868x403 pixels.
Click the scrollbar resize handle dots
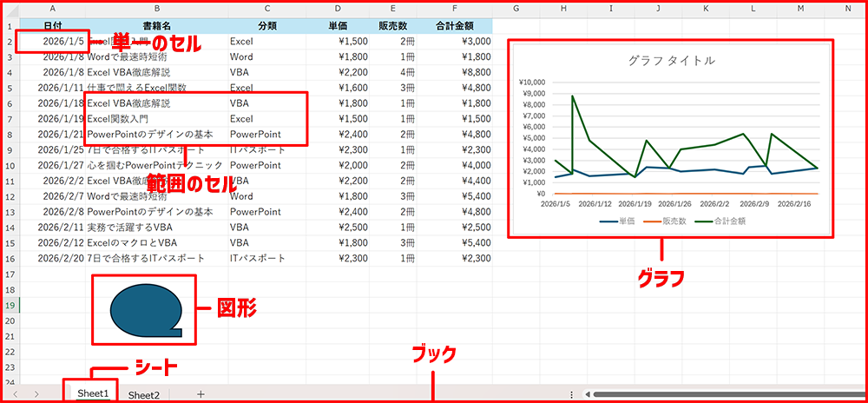click(x=571, y=394)
